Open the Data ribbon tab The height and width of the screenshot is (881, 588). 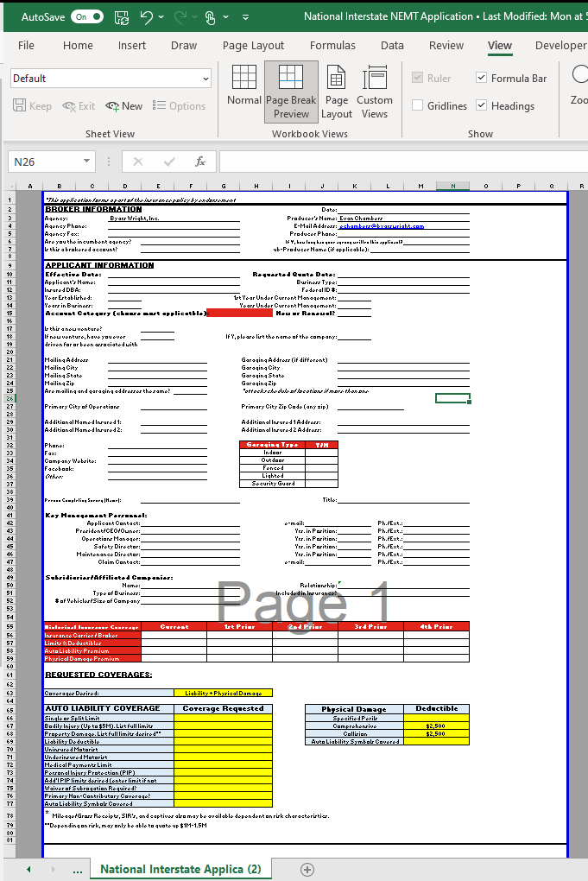click(392, 46)
